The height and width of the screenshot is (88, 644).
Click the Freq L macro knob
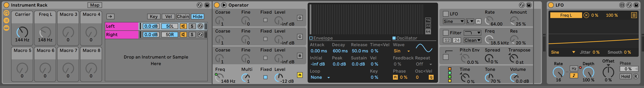point(45,32)
